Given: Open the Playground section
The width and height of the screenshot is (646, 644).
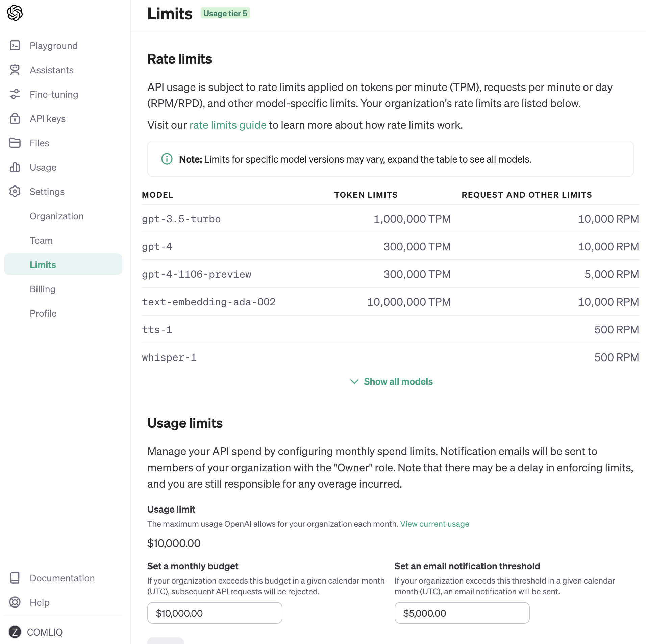Looking at the screenshot, I should [x=53, y=46].
